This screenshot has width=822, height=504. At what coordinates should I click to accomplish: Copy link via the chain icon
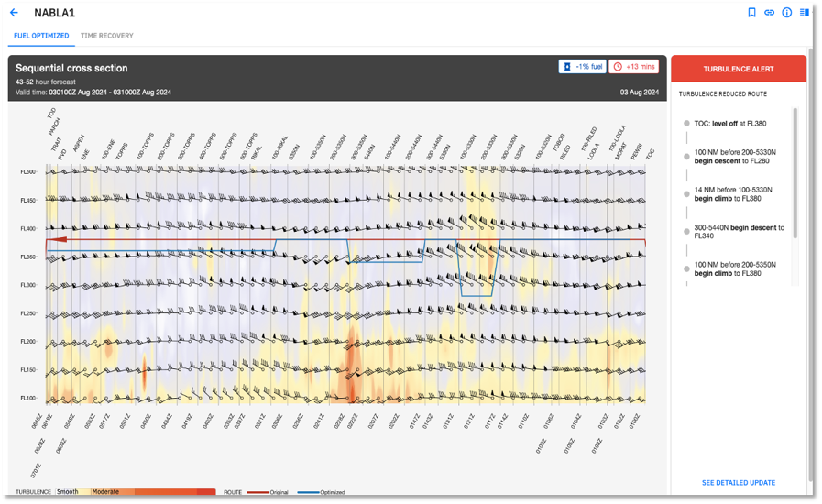[769, 13]
